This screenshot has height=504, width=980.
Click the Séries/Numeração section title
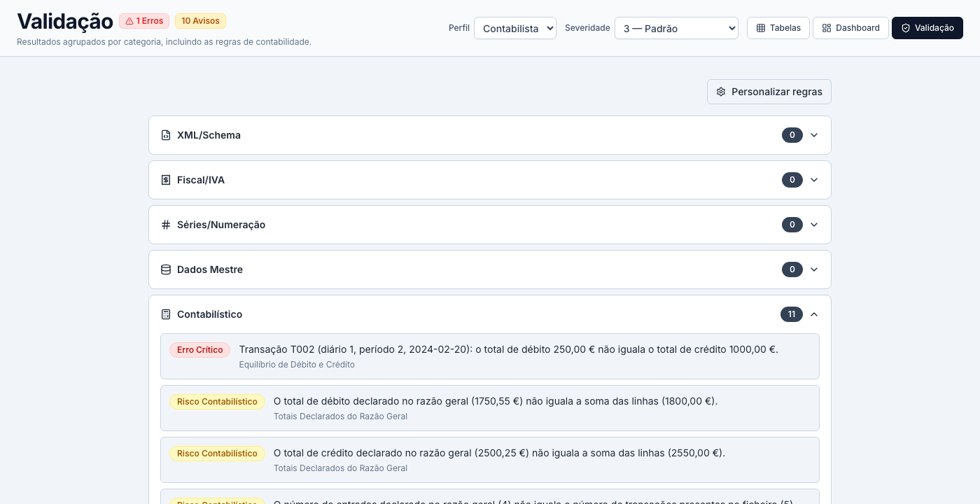coord(221,225)
